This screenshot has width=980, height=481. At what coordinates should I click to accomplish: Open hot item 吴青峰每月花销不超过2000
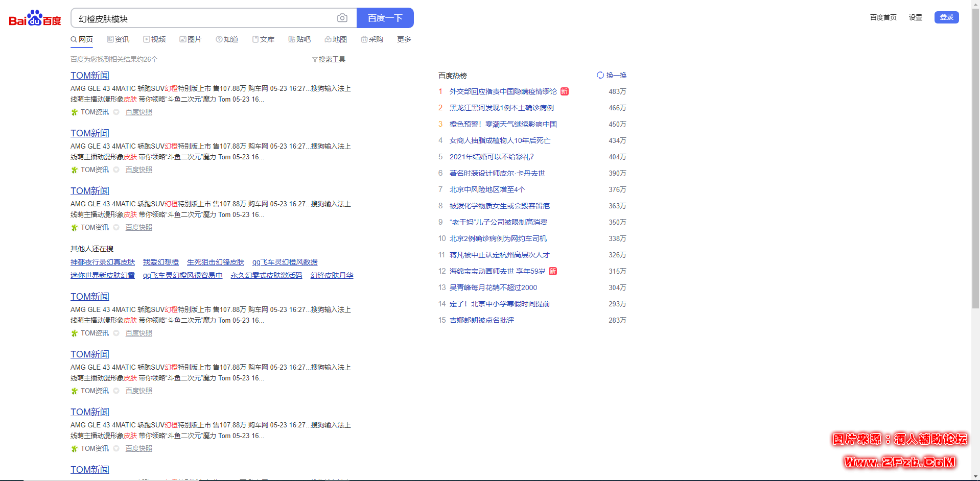point(493,287)
